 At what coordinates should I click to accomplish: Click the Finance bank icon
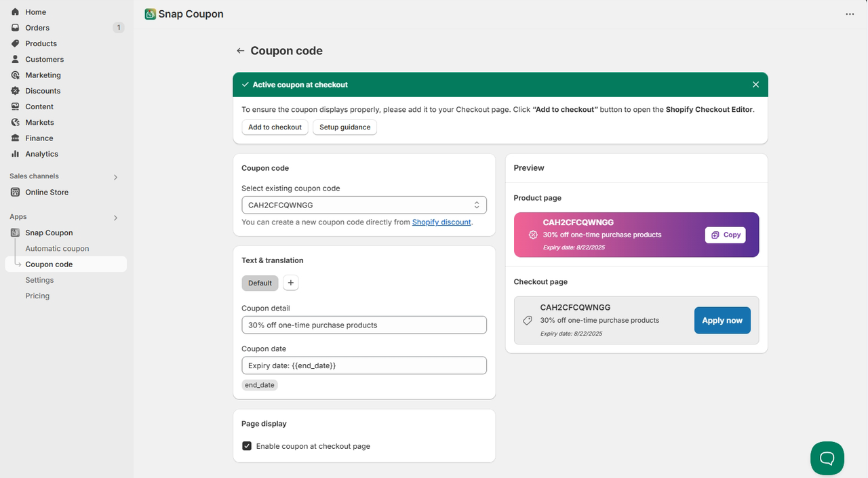15,138
